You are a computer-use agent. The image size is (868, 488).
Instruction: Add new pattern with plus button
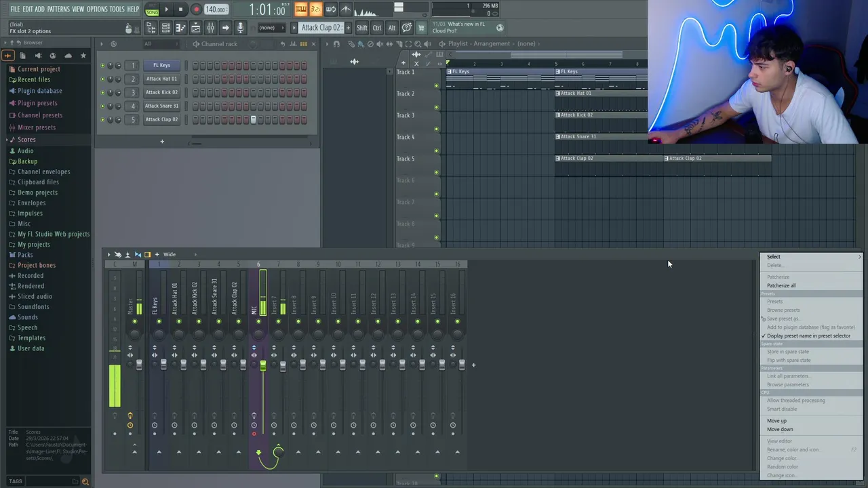tap(349, 28)
